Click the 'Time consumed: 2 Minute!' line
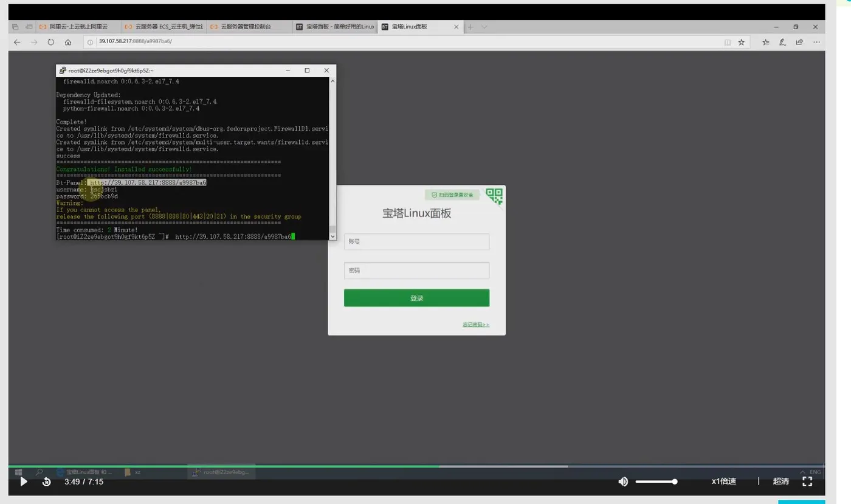This screenshot has width=851, height=504. 97,230
